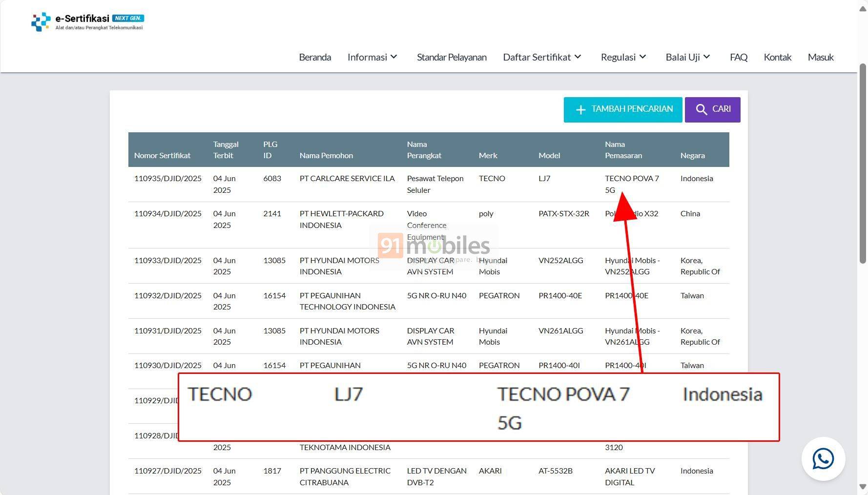Click the Model column header
Image resolution: width=868 pixels, height=495 pixels.
pyautogui.click(x=549, y=155)
